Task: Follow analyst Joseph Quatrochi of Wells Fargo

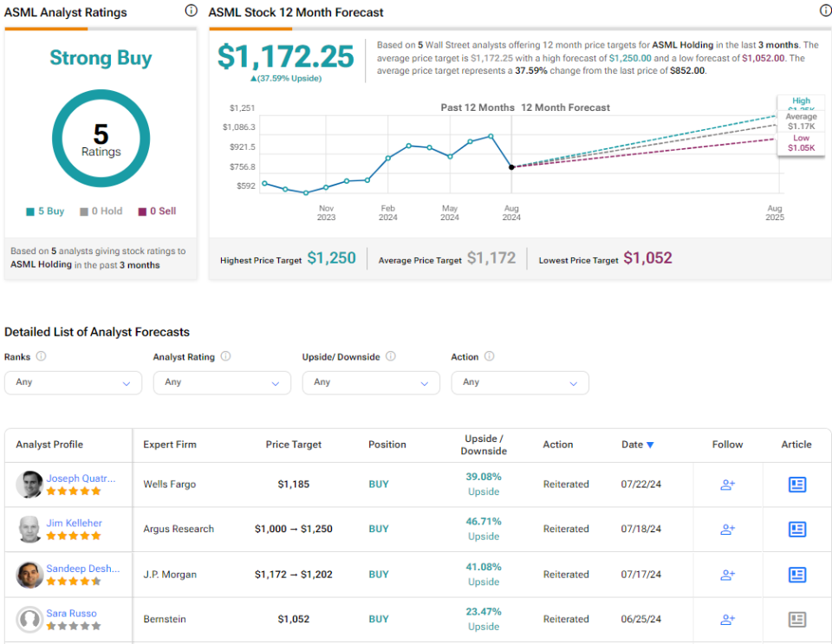Action: 727,485
